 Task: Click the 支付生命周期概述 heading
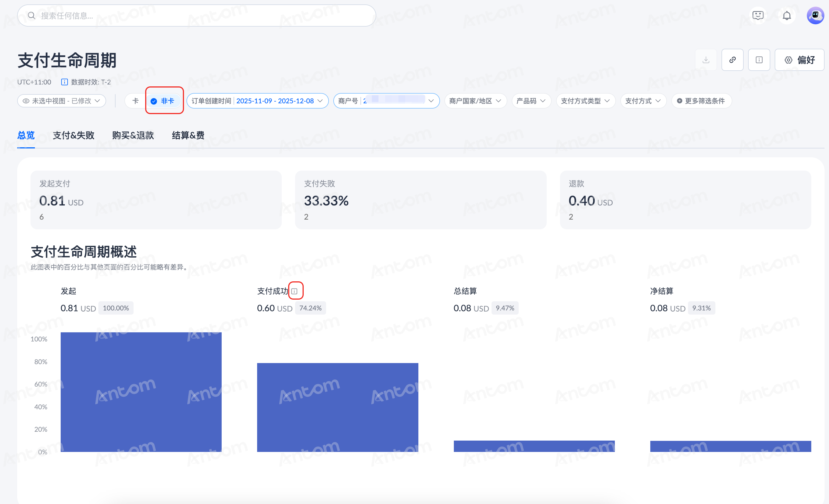[83, 251]
